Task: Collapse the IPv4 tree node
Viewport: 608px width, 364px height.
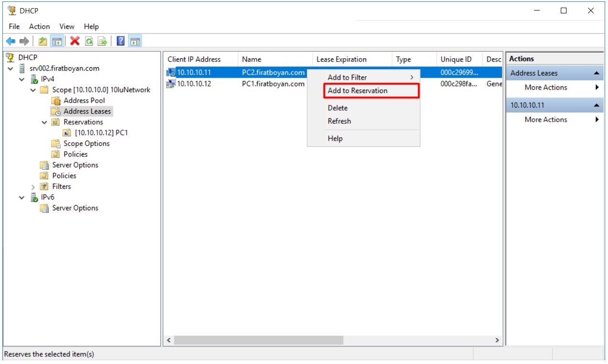Action: click(x=22, y=79)
